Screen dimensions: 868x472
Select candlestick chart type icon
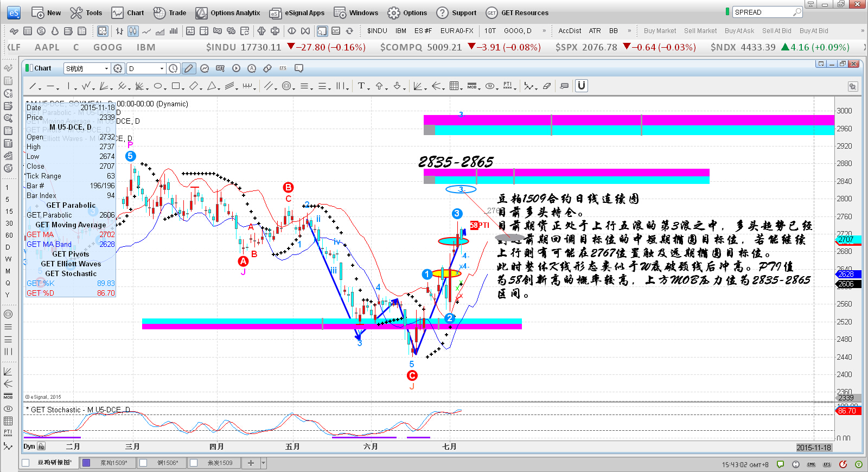133,31
